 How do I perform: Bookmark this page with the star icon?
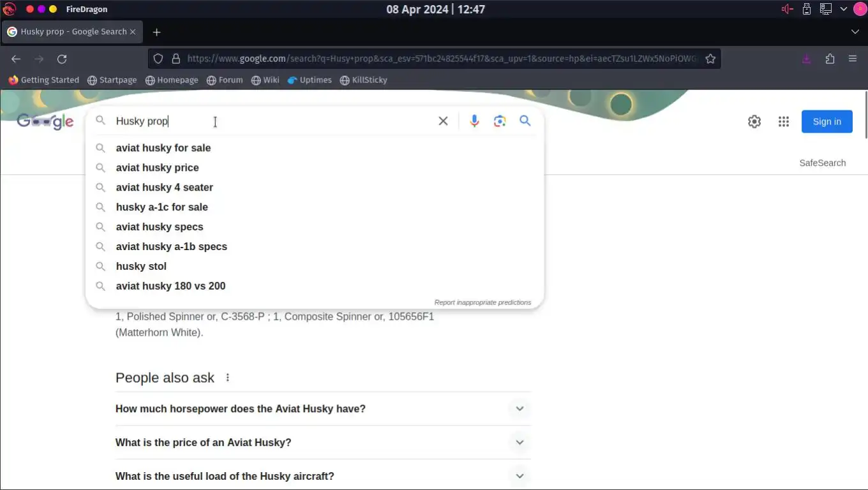pos(710,59)
